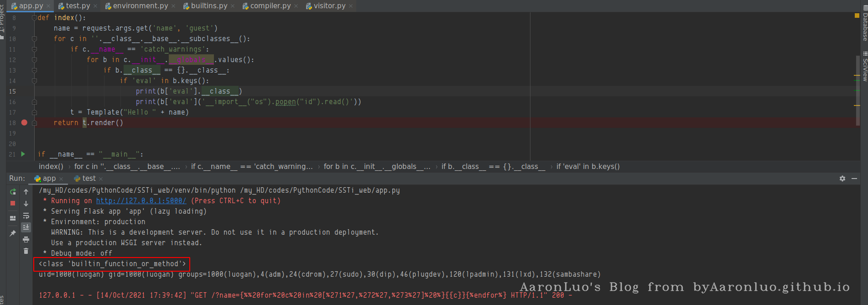The height and width of the screenshot is (305, 868).
Task: Click the index() breadcrumb
Action: pyautogui.click(x=51, y=167)
